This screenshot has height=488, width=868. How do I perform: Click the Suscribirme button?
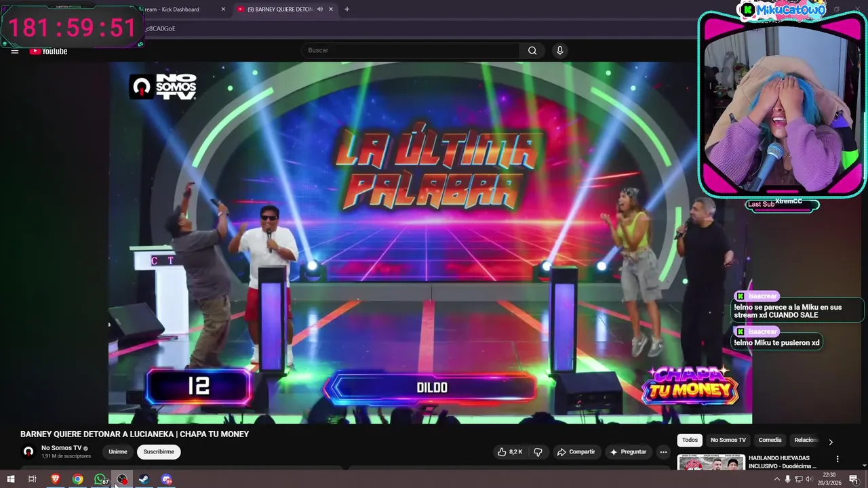pyautogui.click(x=159, y=452)
